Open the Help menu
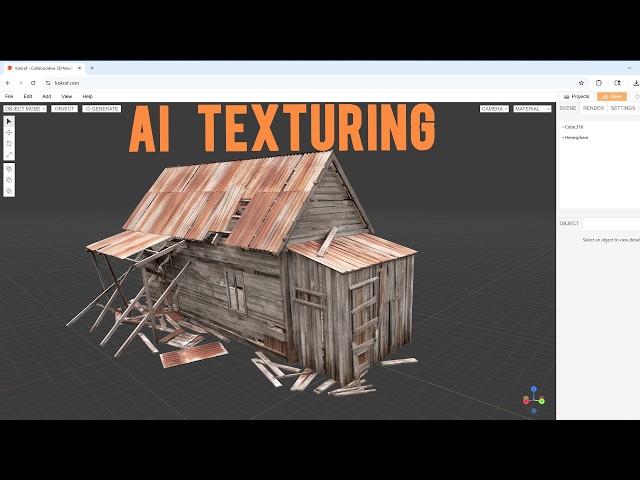The width and height of the screenshot is (640, 480). click(88, 96)
